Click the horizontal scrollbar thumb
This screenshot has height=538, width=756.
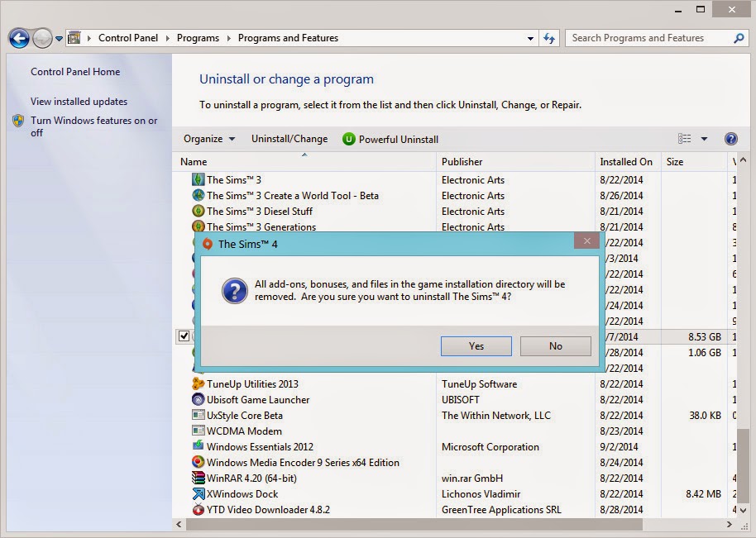(414, 525)
